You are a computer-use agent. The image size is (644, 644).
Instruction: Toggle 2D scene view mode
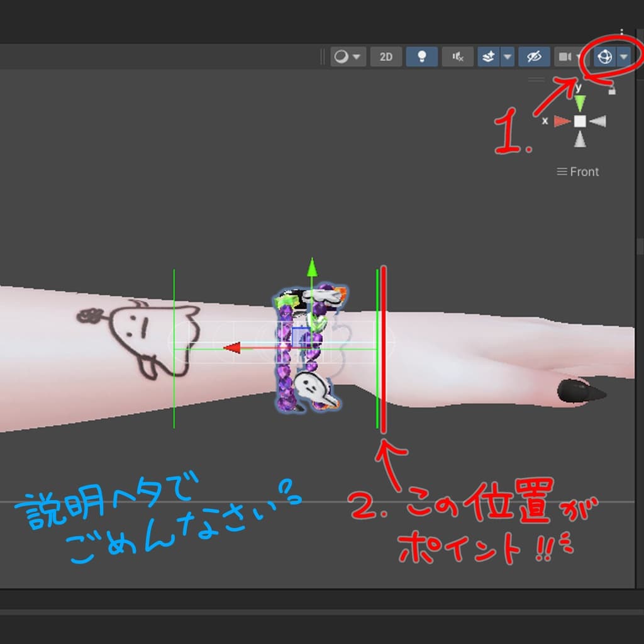pyautogui.click(x=386, y=56)
